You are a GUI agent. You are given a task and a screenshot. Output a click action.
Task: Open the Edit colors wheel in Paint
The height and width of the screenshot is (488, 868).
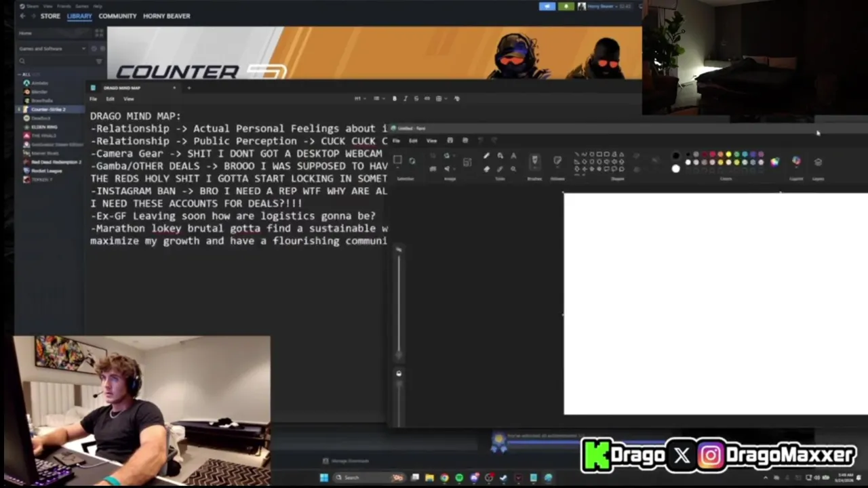click(x=774, y=161)
